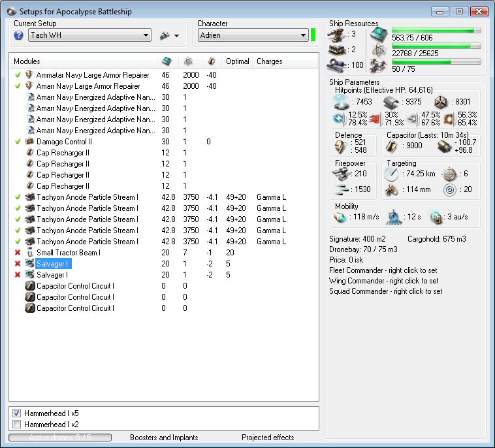Viewport: 495px width, 448px height.
Task: Click the Dronebay 70 / 75 m3 text
Action: [363, 249]
